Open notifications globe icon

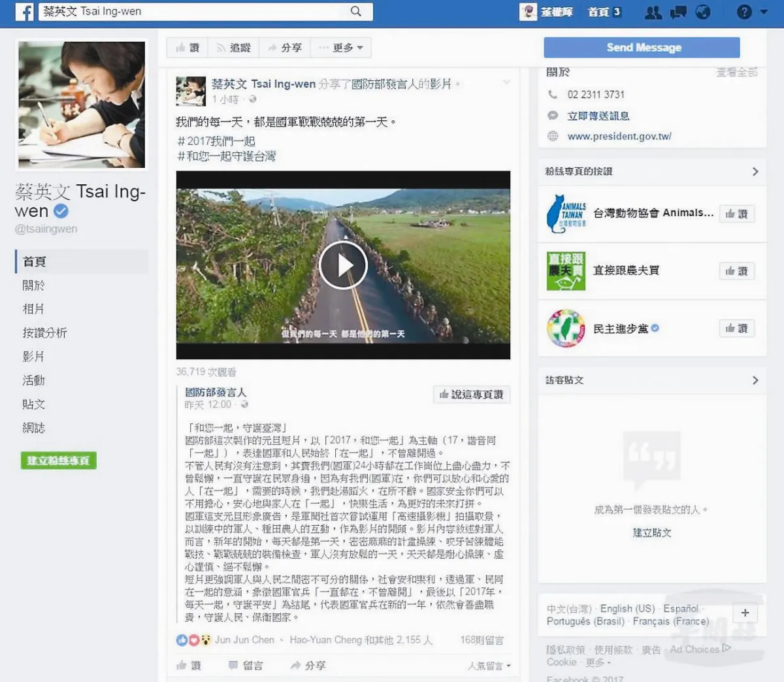703,12
